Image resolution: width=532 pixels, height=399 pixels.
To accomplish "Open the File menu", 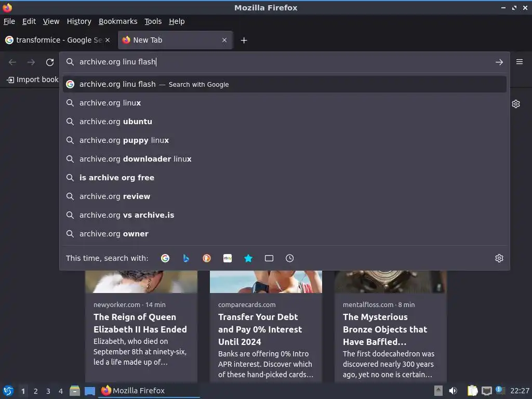I will pyautogui.click(x=9, y=21).
